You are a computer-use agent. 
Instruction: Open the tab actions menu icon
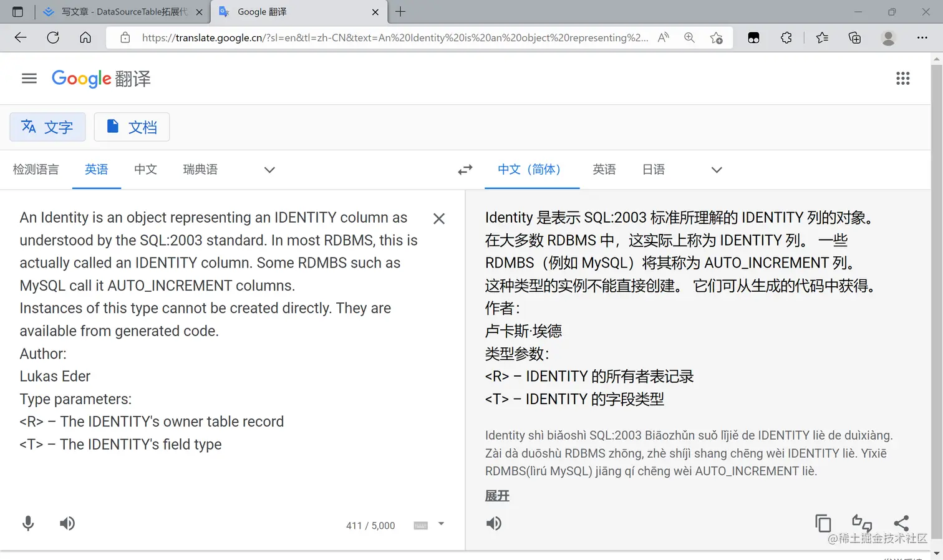(17, 12)
